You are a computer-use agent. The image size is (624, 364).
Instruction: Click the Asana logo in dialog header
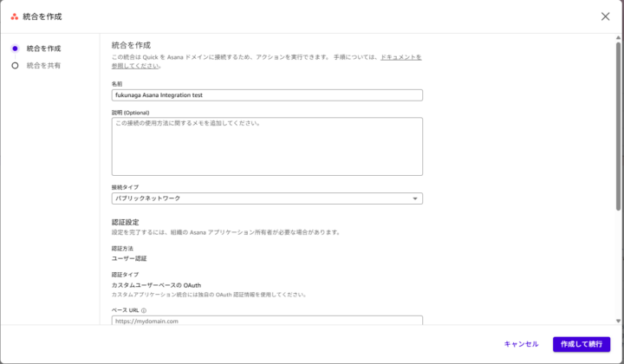click(15, 16)
